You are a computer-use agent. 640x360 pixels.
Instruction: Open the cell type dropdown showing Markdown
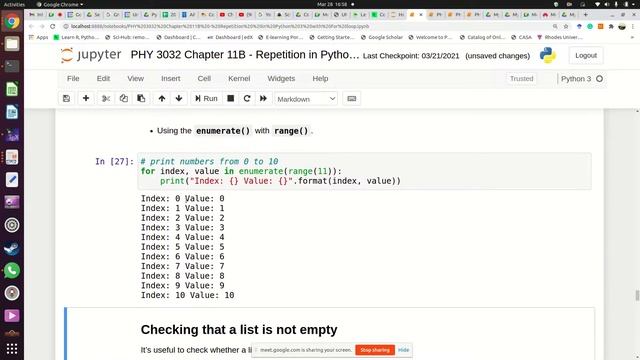(306, 99)
